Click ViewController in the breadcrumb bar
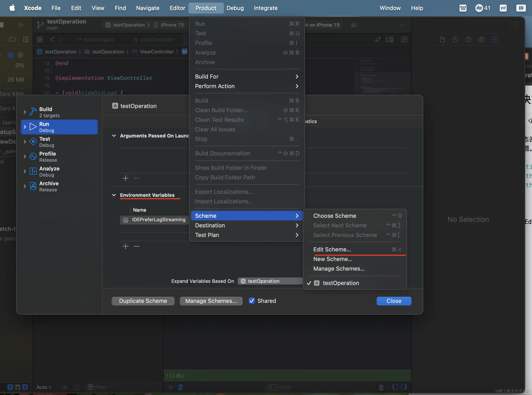This screenshot has width=532, height=395. [x=157, y=52]
